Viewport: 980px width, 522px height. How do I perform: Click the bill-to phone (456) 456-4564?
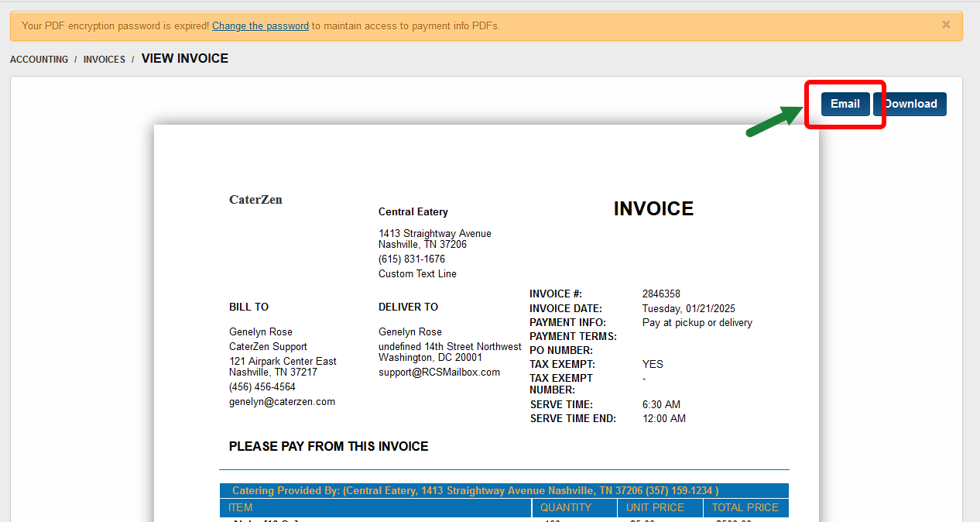(262, 387)
